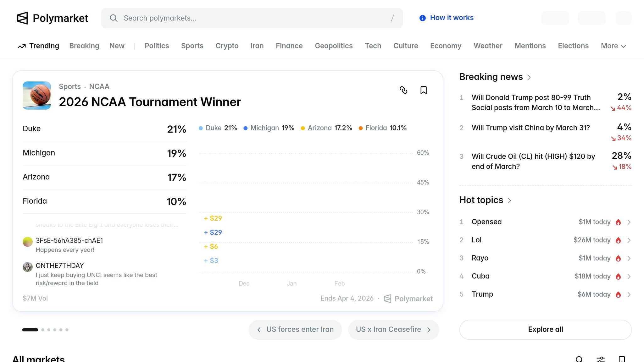Open the All markets filter sliders icon
The height and width of the screenshot is (362, 644).
pyautogui.click(x=601, y=359)
